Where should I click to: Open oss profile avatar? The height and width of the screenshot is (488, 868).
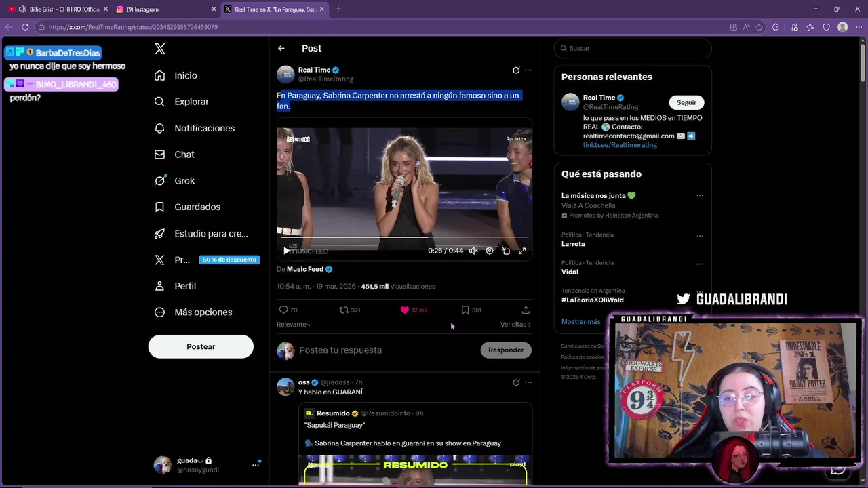coord(285,386)
